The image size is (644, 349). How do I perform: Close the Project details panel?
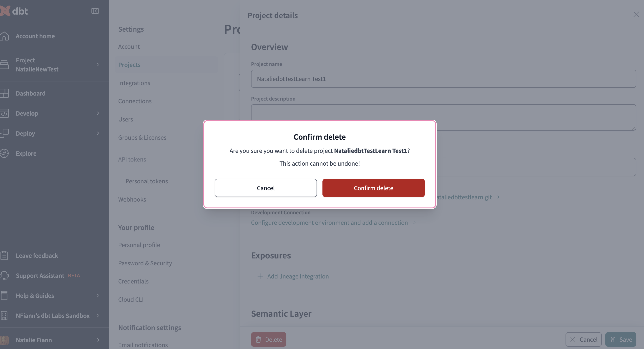pos(636,14)
